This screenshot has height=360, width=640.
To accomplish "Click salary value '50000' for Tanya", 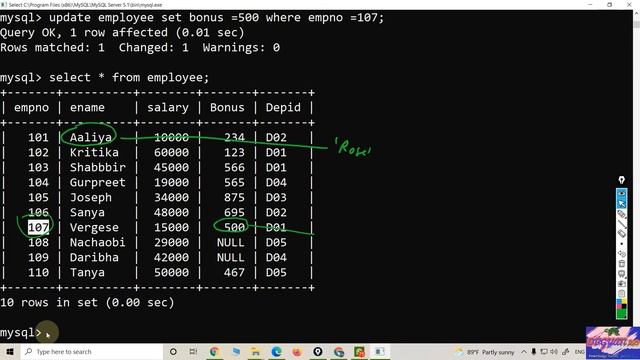I will [x=171, y=273].
